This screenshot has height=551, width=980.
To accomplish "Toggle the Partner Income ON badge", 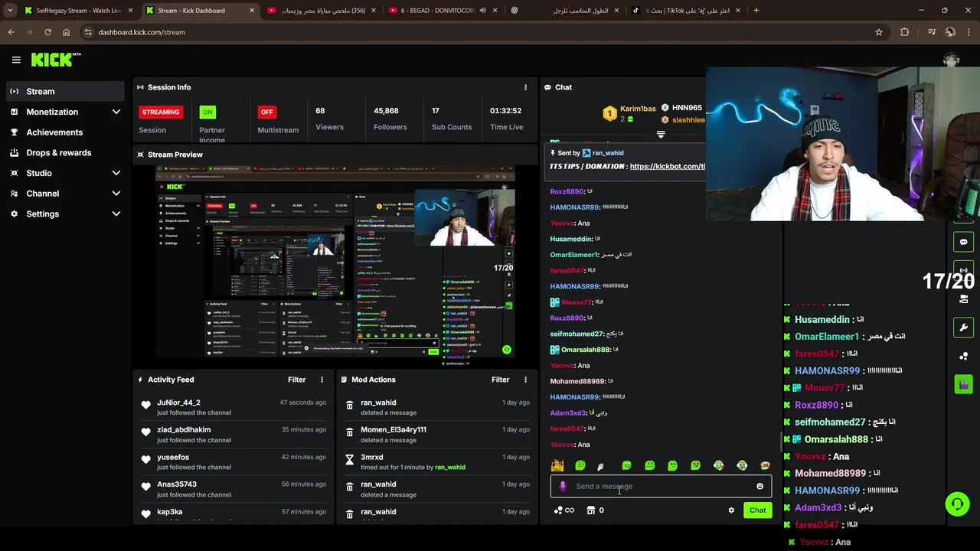I will coord(207,112).
